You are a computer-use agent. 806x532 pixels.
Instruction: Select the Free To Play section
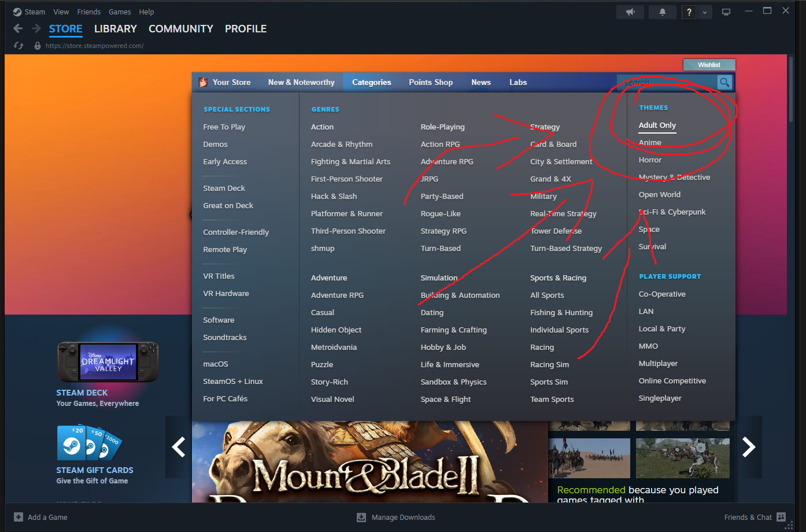224,127
